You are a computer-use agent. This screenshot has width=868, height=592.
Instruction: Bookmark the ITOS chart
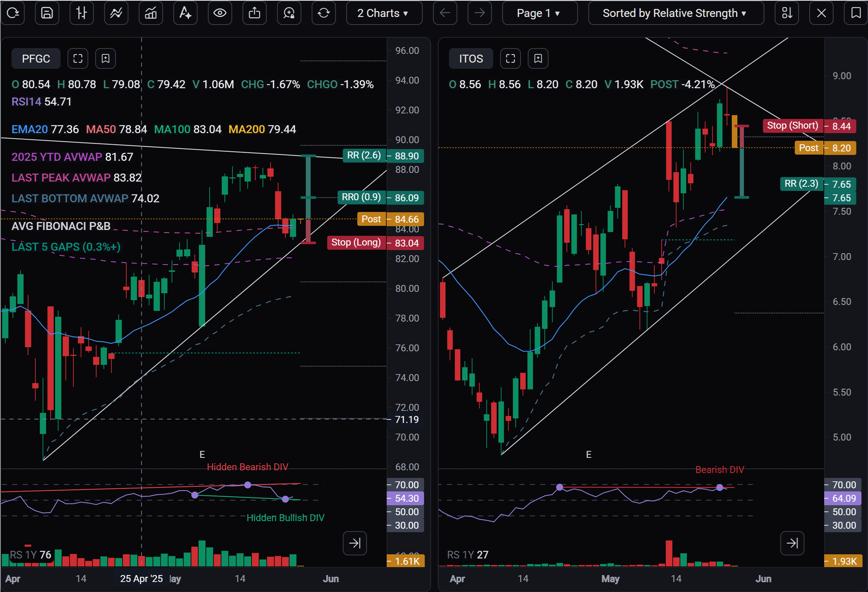[x=538, y=58]
